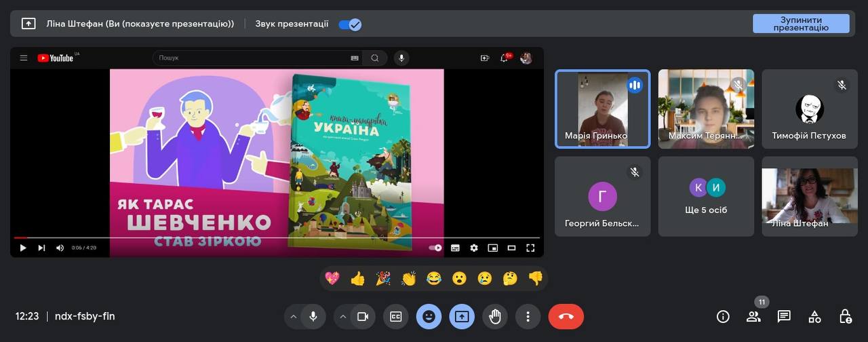868x342 pixels.
Task: Open the activities shapes icon
Action: click(814, 316)
